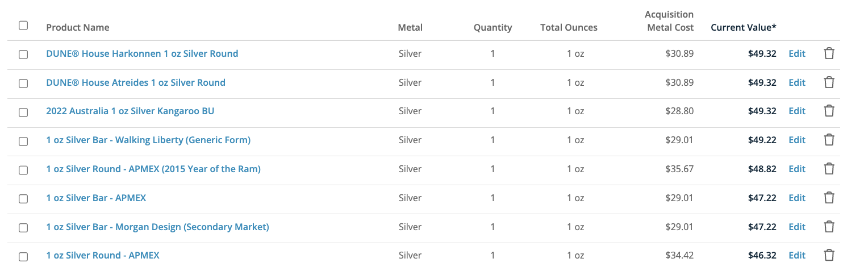Trash the 2015 Year of the Ram round
This screenshot has width=868, height=275.
click(829, 169)
